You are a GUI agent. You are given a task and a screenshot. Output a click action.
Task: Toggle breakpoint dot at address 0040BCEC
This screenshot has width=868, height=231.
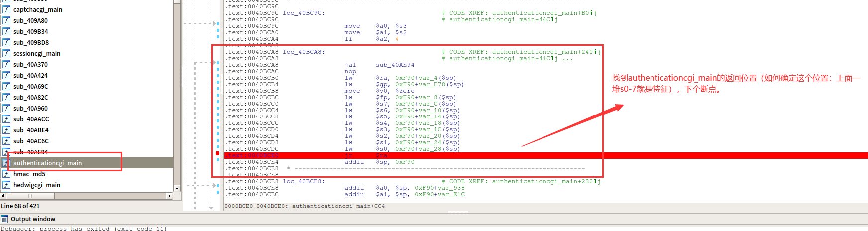pos(218,192)
